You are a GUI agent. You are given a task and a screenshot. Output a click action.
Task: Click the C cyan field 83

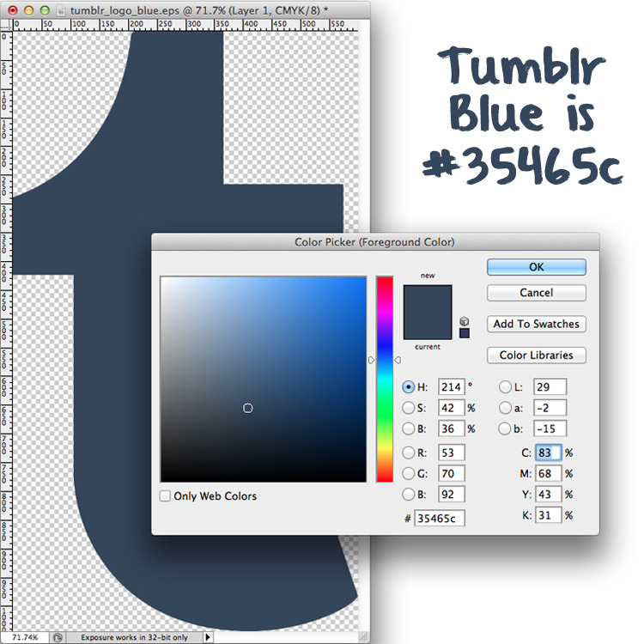click(x=548, y=453)
